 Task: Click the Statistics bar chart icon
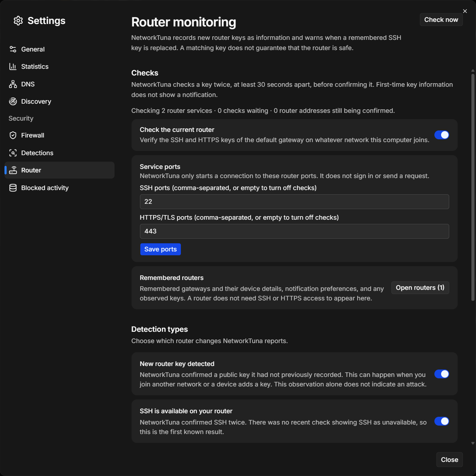pyautogui.click(x=13, y=67)
